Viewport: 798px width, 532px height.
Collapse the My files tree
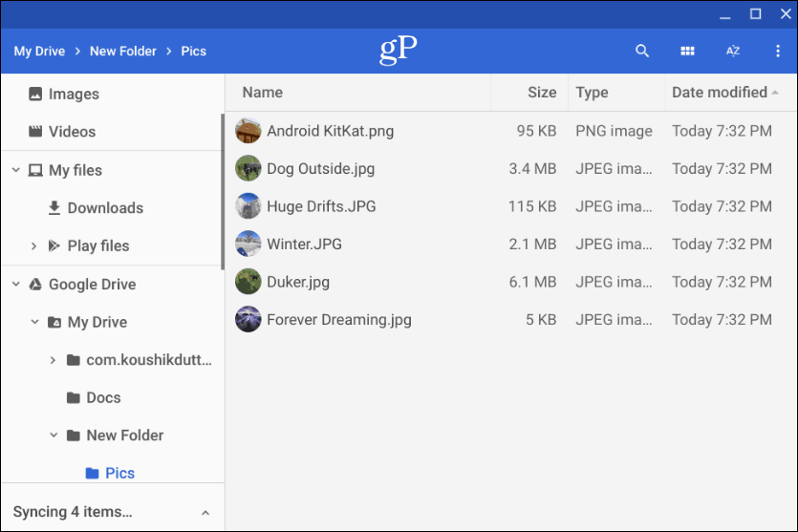tap(16, 170)
